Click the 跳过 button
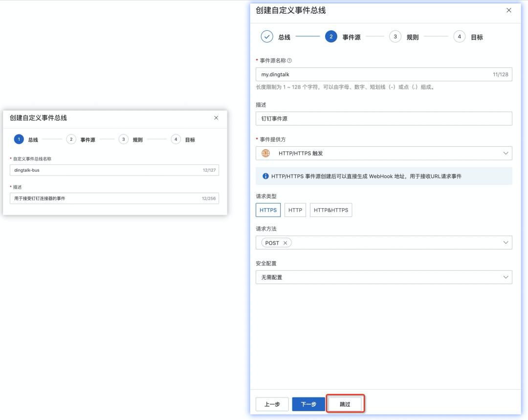The image size is (528, 420). coord(345,404)
